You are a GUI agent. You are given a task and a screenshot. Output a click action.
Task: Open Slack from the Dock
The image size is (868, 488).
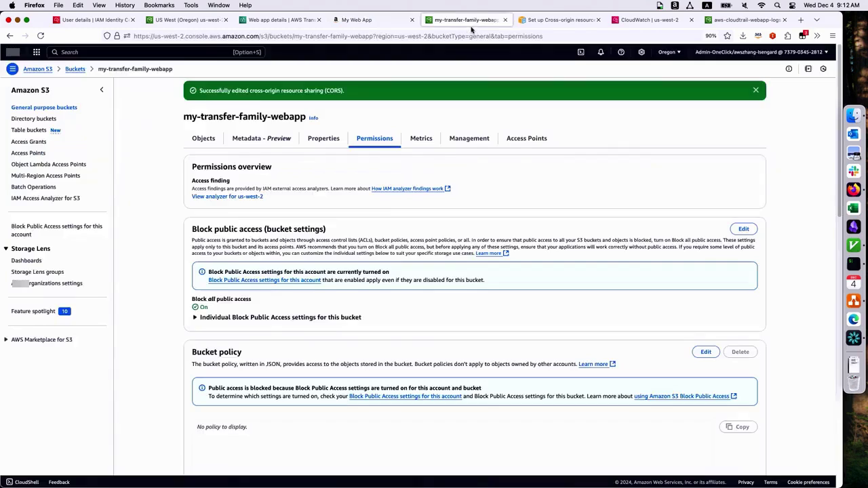click(853, 171)
